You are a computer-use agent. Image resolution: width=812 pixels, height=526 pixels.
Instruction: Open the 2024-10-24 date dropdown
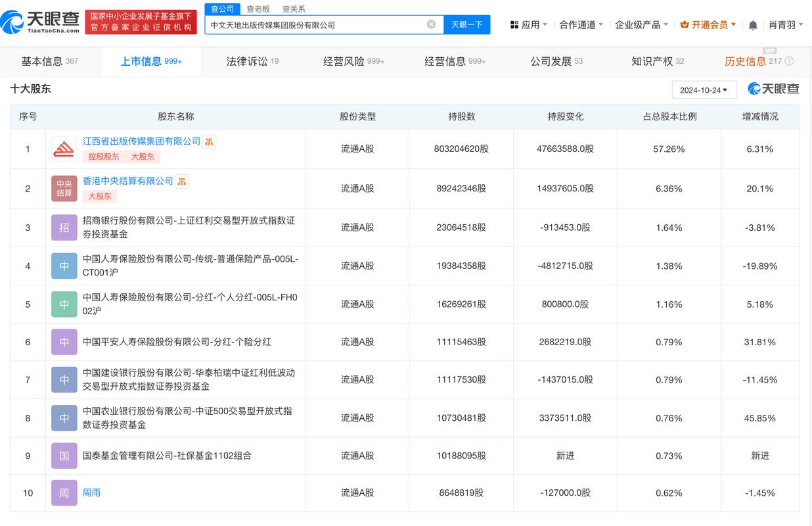click(704, 90)
